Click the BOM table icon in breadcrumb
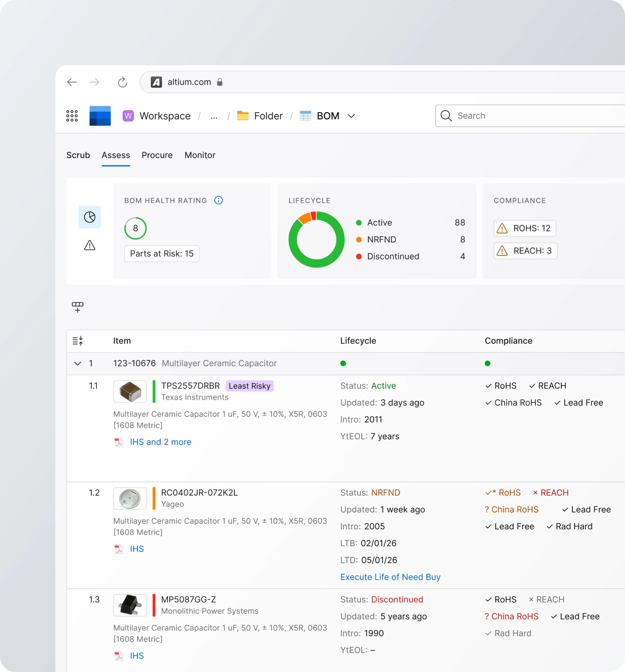Image resolution: width=625 pixels, height=672 pixels. click(306, 116)
